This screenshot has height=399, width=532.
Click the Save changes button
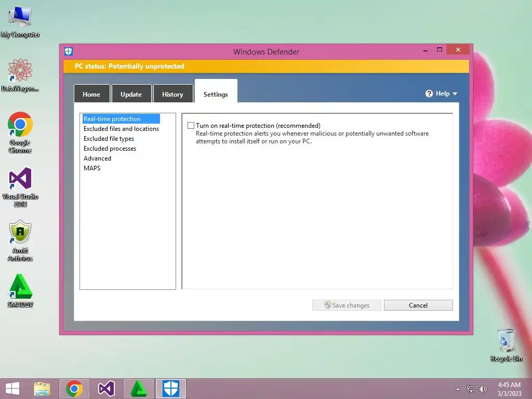pos(347,305)
